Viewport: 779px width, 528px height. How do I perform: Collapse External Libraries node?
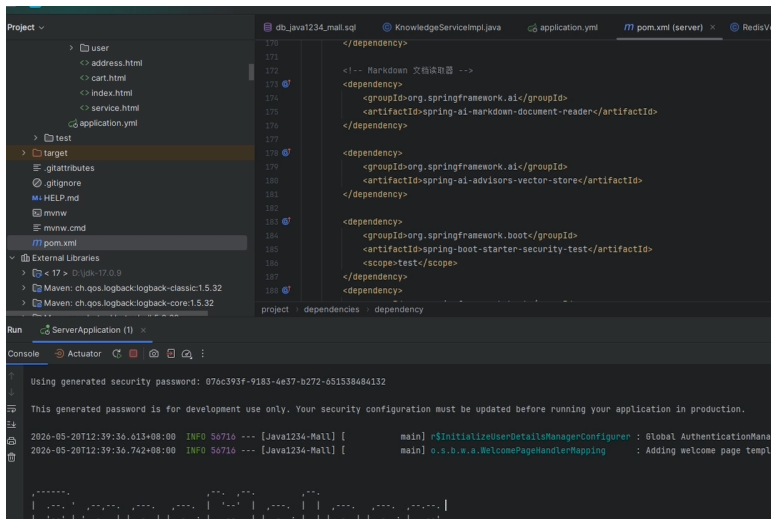click(12, 258)
